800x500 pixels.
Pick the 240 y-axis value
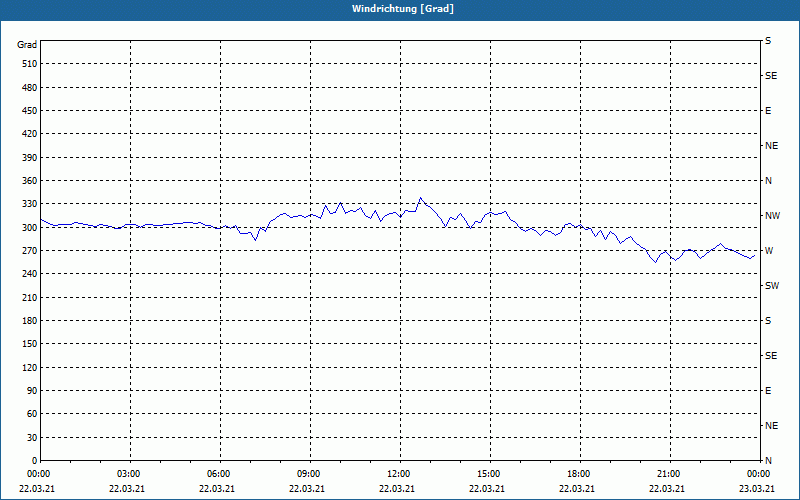[30, 274]
